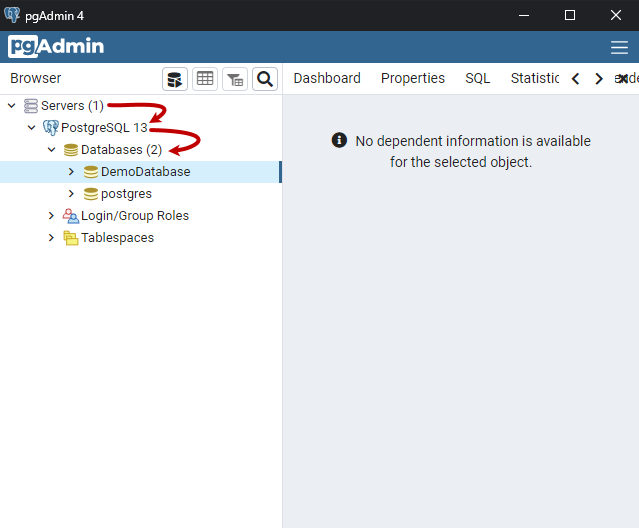Click the Tablespaces folder icon

pos(71,238)
